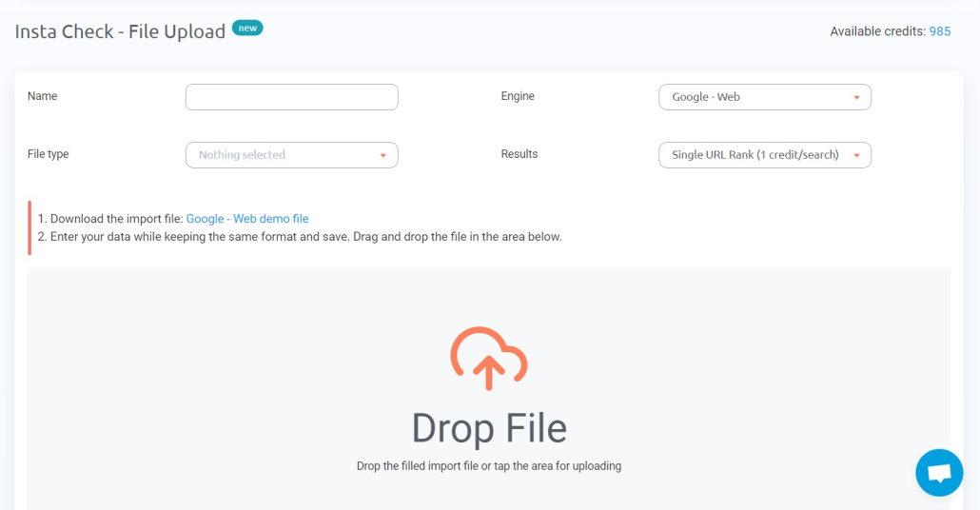This screenshot has height=510, width=980.
Task: Click the 'new' badge beside the title
Action: click(247, 29)
